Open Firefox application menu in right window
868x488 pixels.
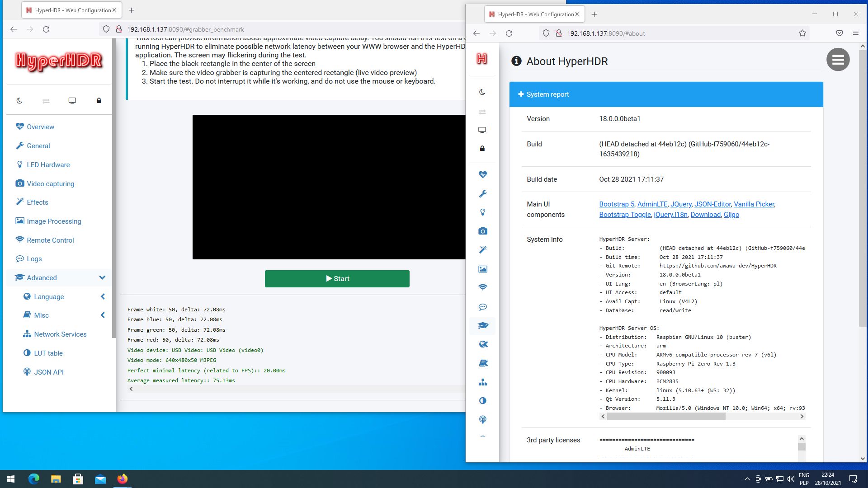[856, 33]
